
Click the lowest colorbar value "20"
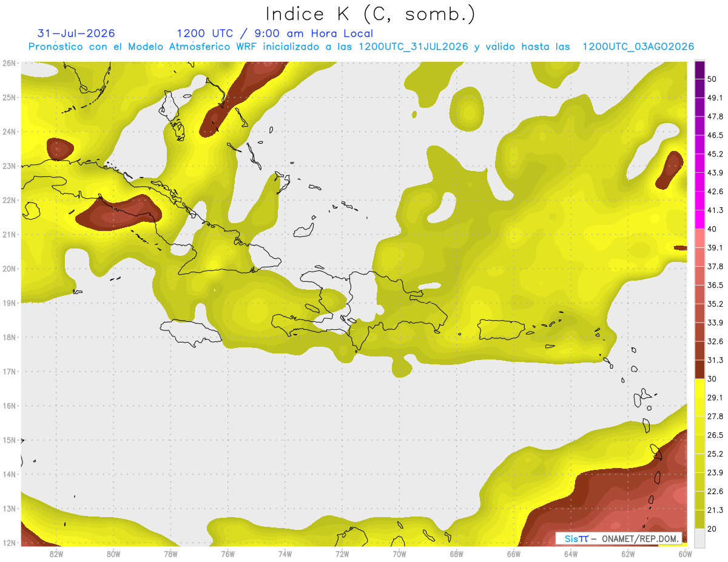(713, 529)
